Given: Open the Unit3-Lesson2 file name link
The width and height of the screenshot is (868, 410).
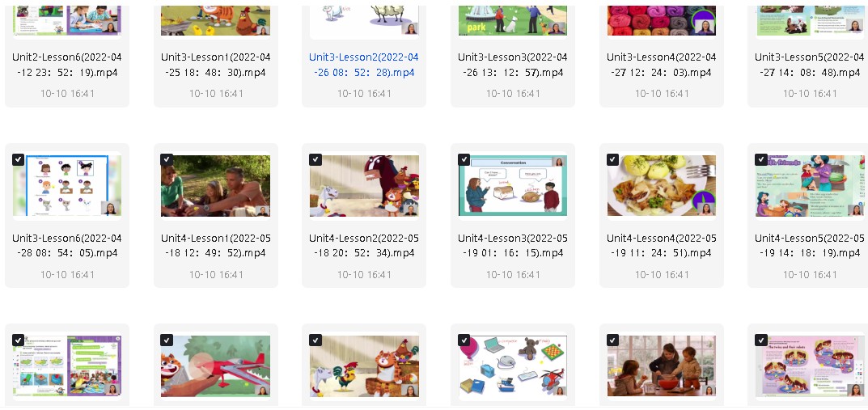Looking at the screenshot, I should point(364,65).
